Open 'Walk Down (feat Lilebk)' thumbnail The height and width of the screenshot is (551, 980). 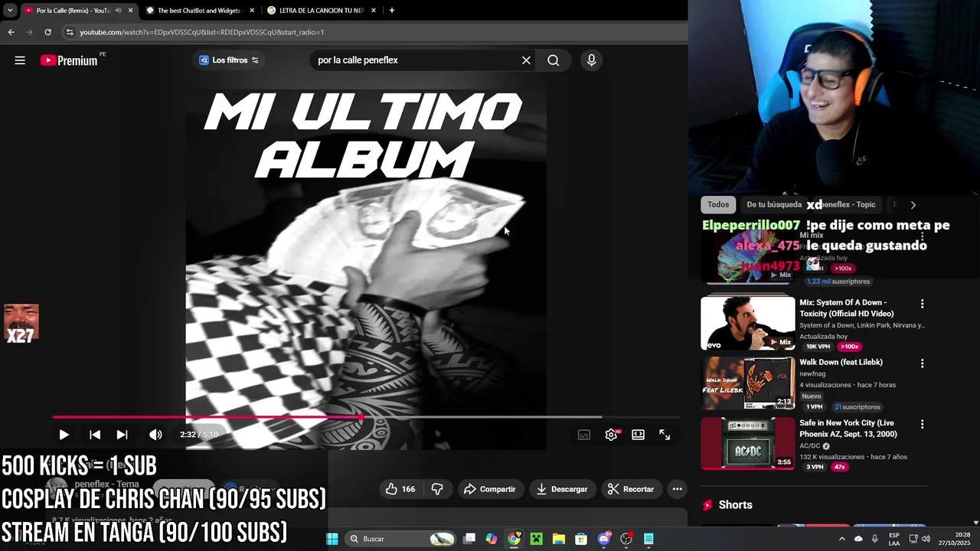[748, 383]
